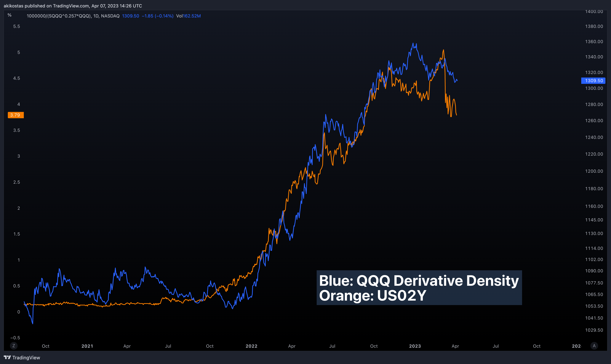This screenshot has width=611, height=364.
Task: Click 1360.00 on the right price scale
Action: 594,41
